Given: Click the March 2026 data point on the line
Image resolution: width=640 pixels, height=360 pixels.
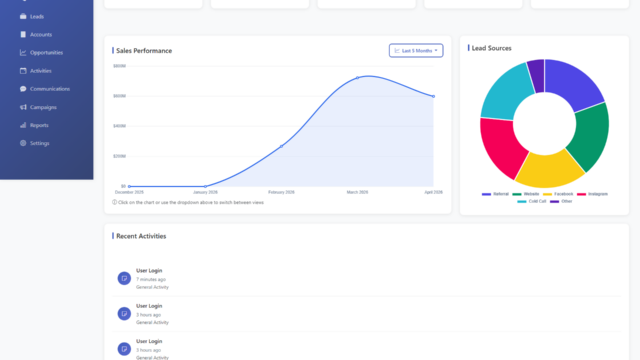Looking at the screenshot, I should coord(358,78).
